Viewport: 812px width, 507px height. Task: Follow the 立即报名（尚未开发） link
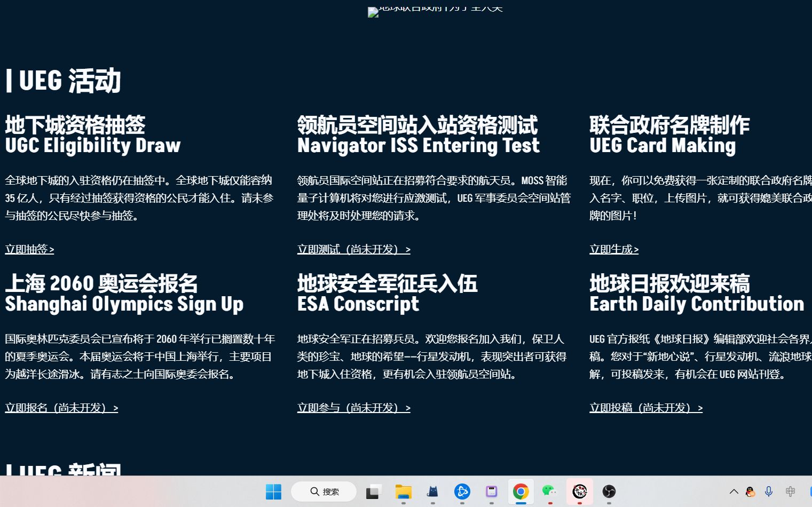[x=61, y=408]
